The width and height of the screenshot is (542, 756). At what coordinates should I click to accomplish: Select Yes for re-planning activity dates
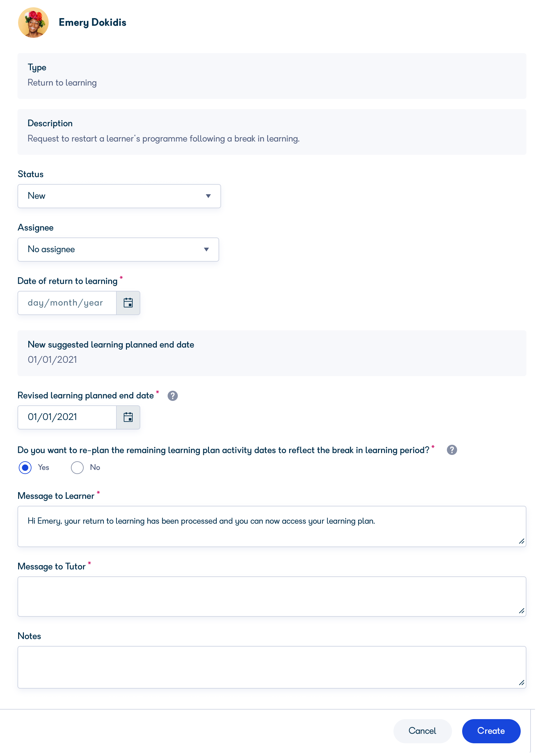pos(25,467)
